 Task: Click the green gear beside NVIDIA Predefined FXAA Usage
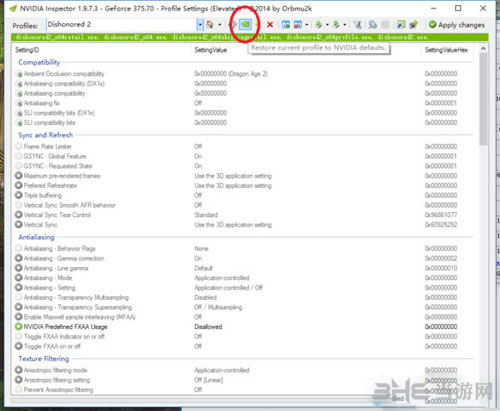pos(19,326)
